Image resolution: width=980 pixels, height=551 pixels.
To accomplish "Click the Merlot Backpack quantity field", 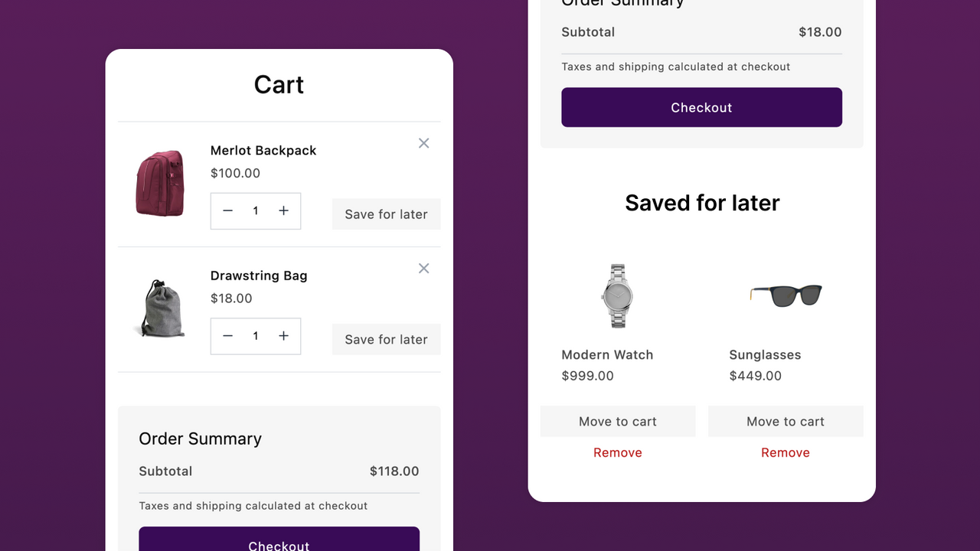I will (x=256, y=210).
